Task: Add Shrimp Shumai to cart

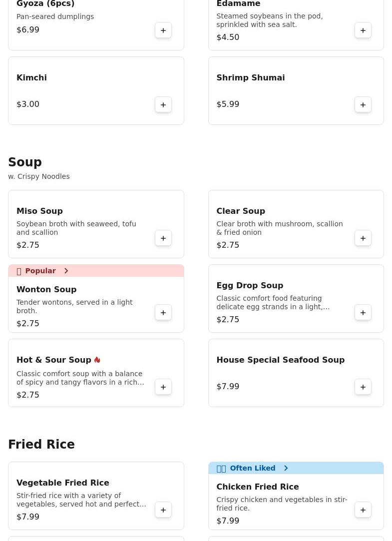Action: tap(363, 104)
